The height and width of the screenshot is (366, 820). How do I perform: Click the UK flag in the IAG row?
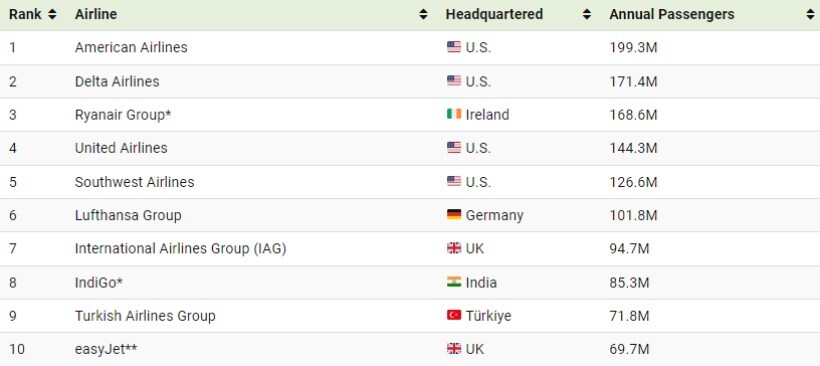click(x=454, y=248)
